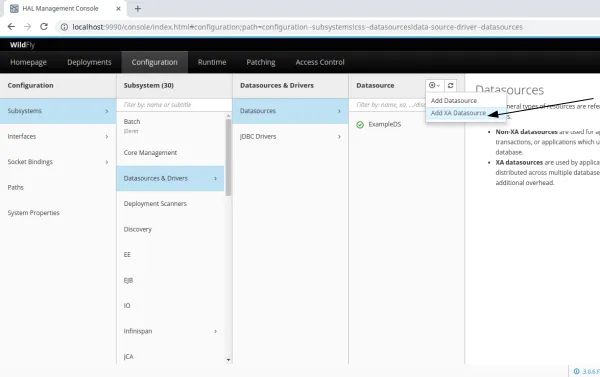Select the Discovery subsystem

tap(170, 229)
